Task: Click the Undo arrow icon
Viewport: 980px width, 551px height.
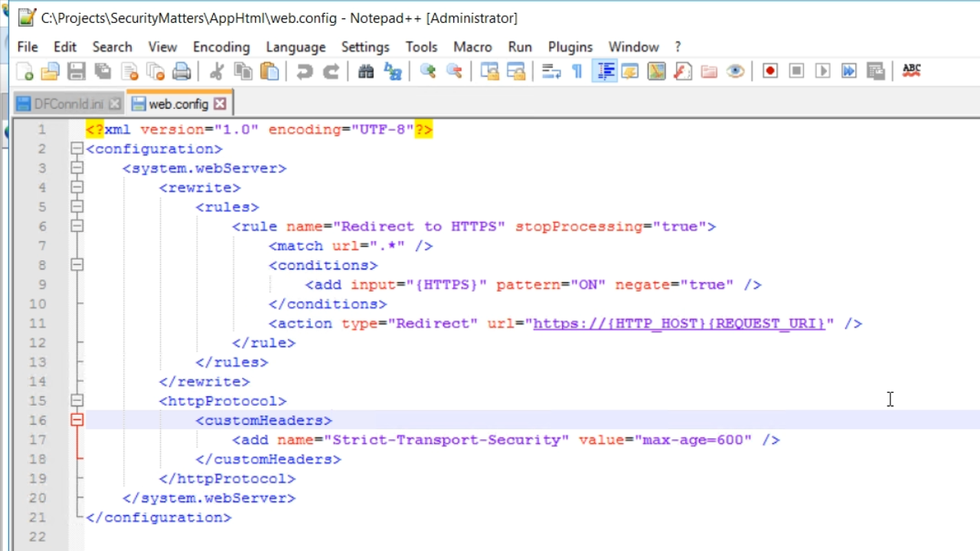Action: pyautogui.click(x=305, y=71)
